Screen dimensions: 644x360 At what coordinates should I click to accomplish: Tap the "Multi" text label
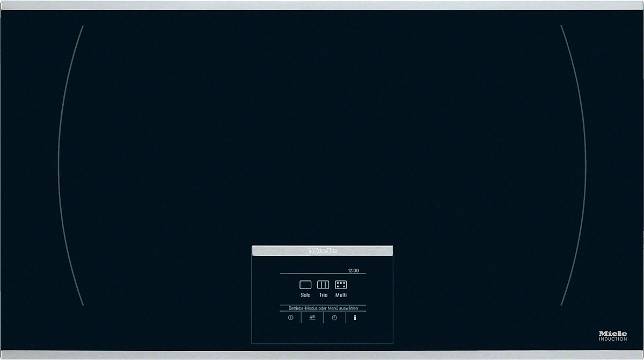tap(341, 295)
